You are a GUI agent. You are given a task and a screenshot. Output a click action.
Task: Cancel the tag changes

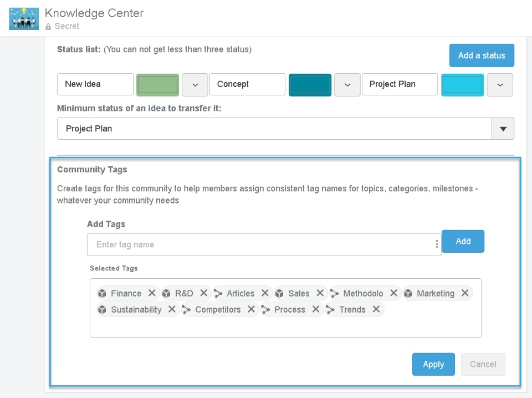(483, 364)
